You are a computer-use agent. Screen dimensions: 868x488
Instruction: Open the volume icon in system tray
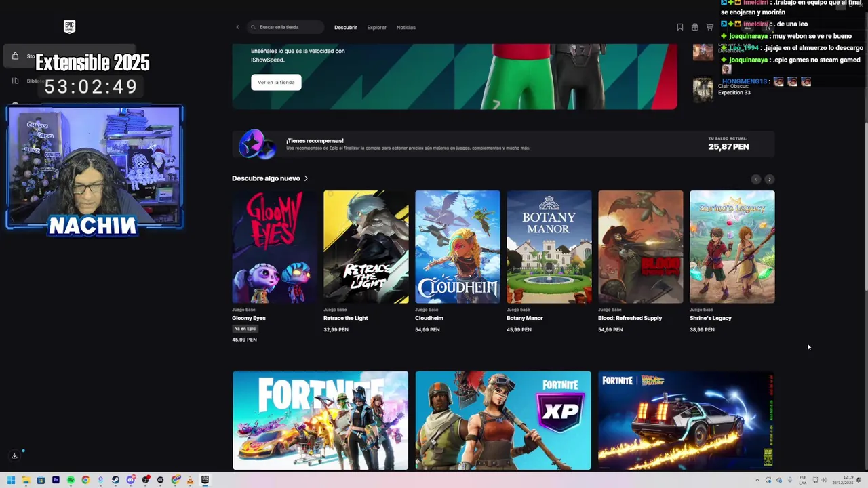coord(824,480)
